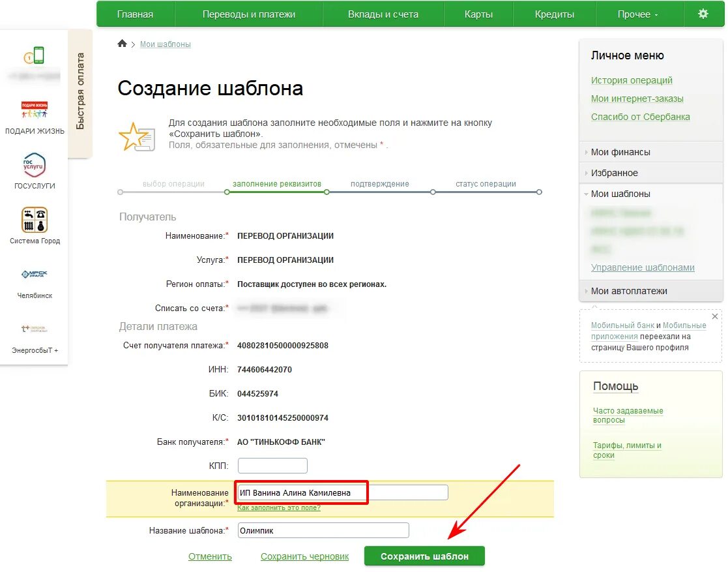Screen dimensions: 728x572
Task: Focus the Название шаблона field
Action: click(x=323, y=530)
